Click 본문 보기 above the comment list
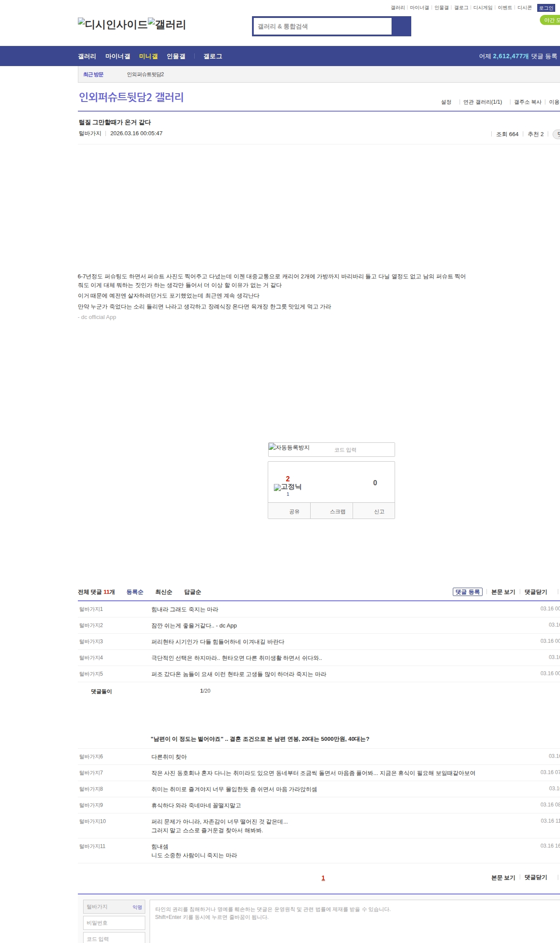 (x=503, y=592)
